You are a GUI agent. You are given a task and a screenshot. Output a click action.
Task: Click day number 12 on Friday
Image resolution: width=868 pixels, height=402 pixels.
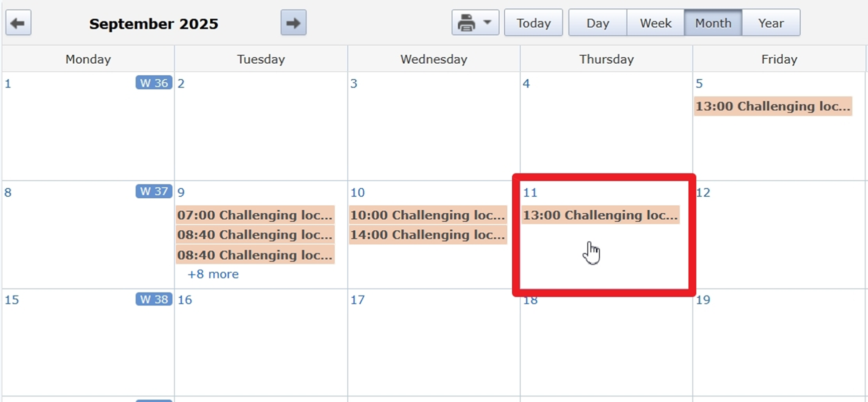[703, 192]
